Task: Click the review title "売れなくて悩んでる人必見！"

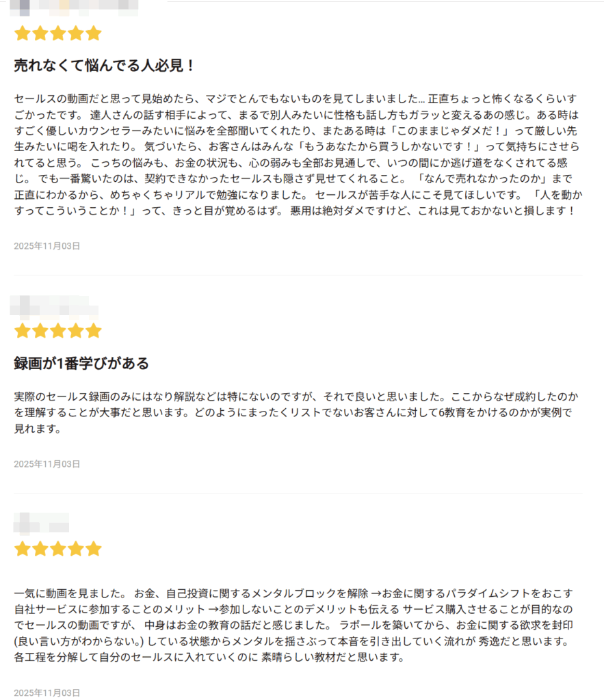Action: tap(105, 66)
